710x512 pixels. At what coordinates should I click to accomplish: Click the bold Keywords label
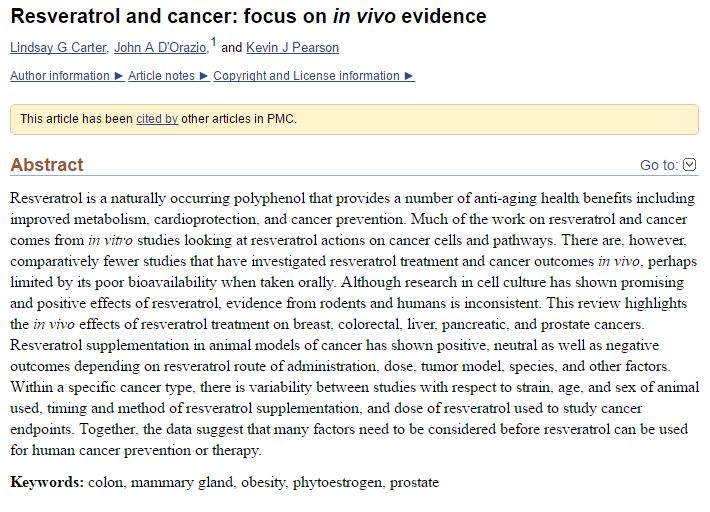click(47, 482)
